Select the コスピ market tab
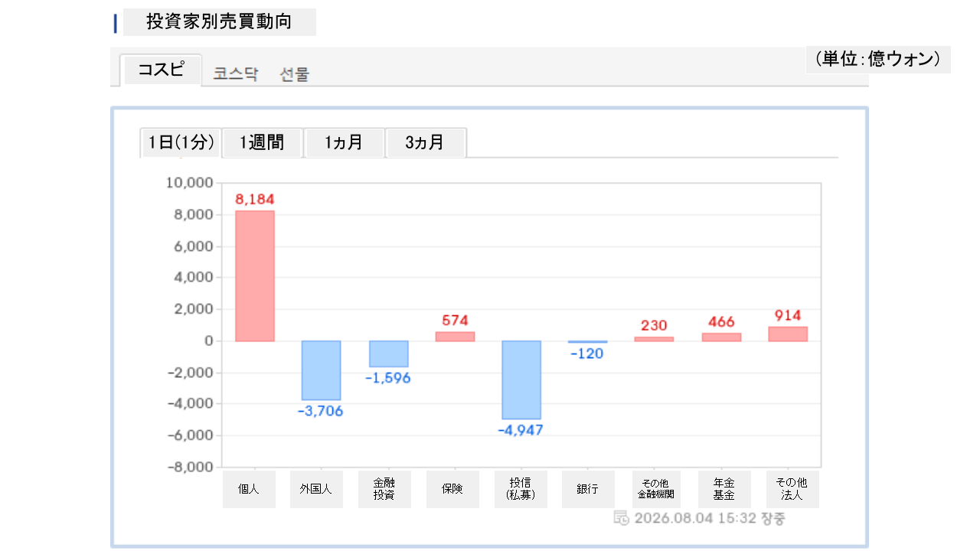 point(161,70)
